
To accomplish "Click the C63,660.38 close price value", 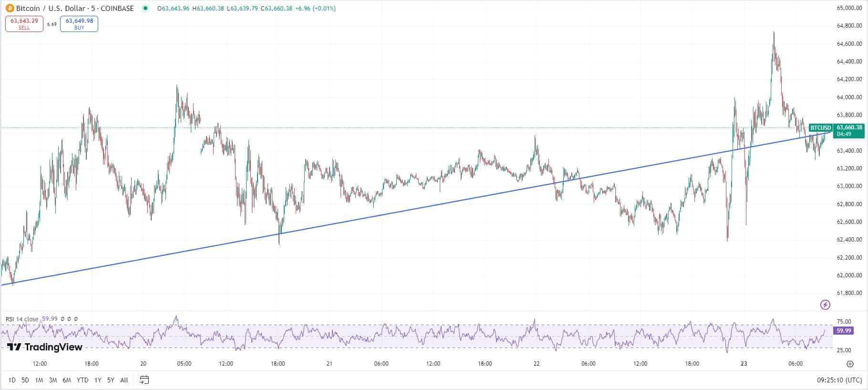I will pyautogui.click(x=277, y=9).
